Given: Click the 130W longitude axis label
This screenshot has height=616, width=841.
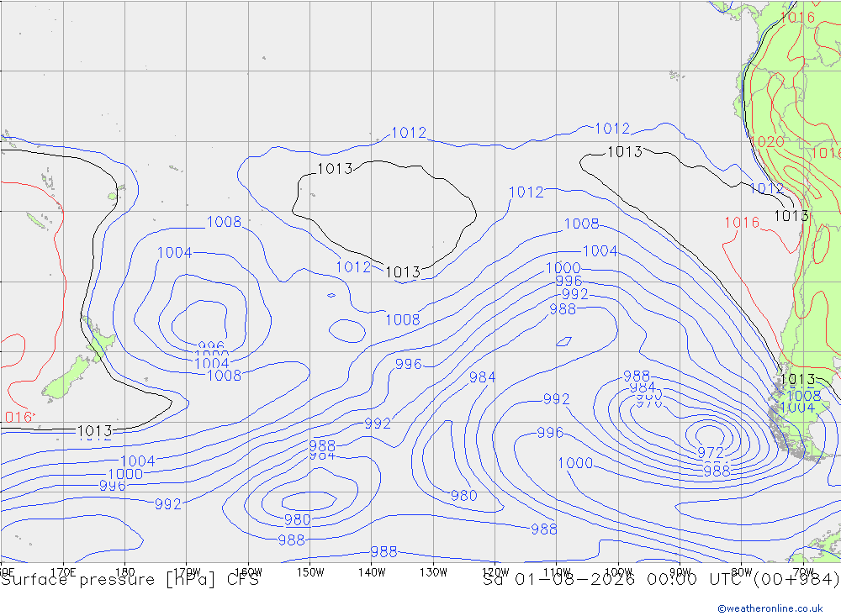Looking at the screenshot, I should pyautogui.click(x=433, y=572).
